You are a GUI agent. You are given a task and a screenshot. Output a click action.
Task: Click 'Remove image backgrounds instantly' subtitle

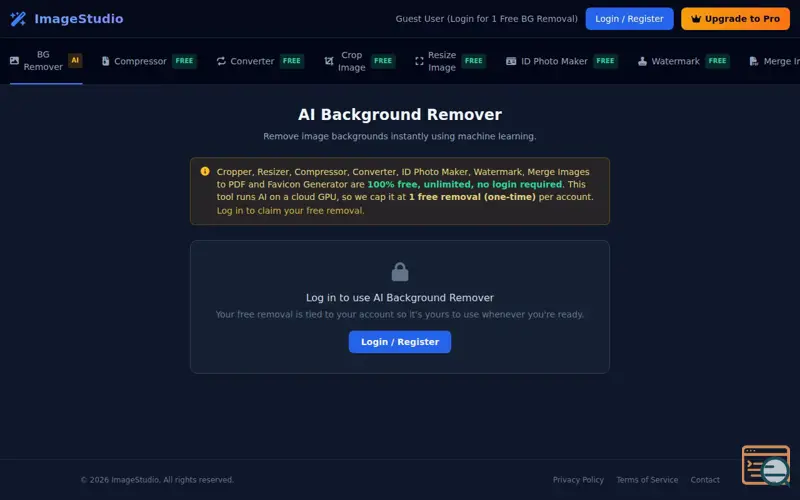pos(399,136)
